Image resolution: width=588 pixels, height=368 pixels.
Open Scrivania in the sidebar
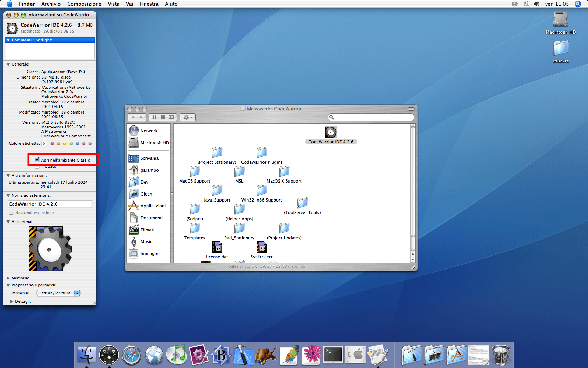(149, 158)
